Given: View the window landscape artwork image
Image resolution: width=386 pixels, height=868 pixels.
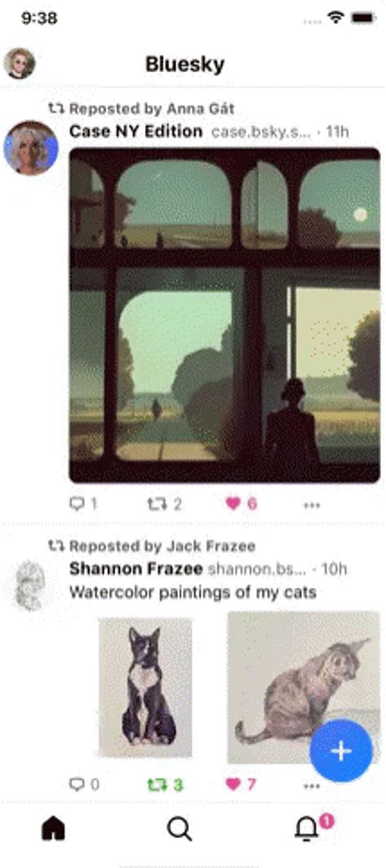Looking at the screenshot, I should (225, 315).
